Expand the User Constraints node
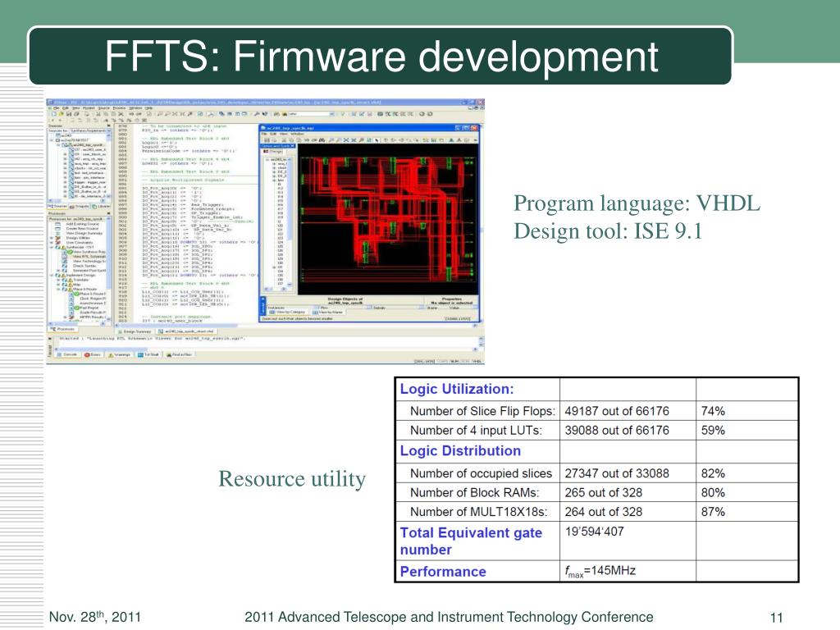The height and width of the screenshot is (630, 840). coord(52,243)
